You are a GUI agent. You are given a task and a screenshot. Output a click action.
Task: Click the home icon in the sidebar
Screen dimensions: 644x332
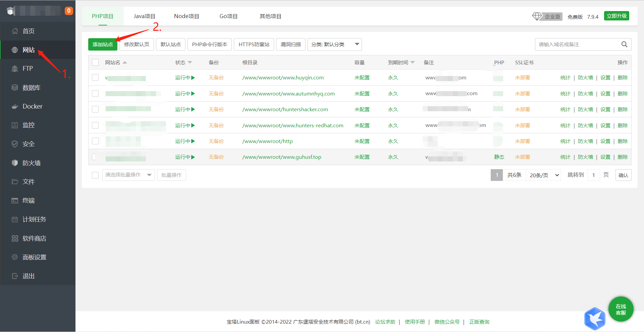[15, 31]
